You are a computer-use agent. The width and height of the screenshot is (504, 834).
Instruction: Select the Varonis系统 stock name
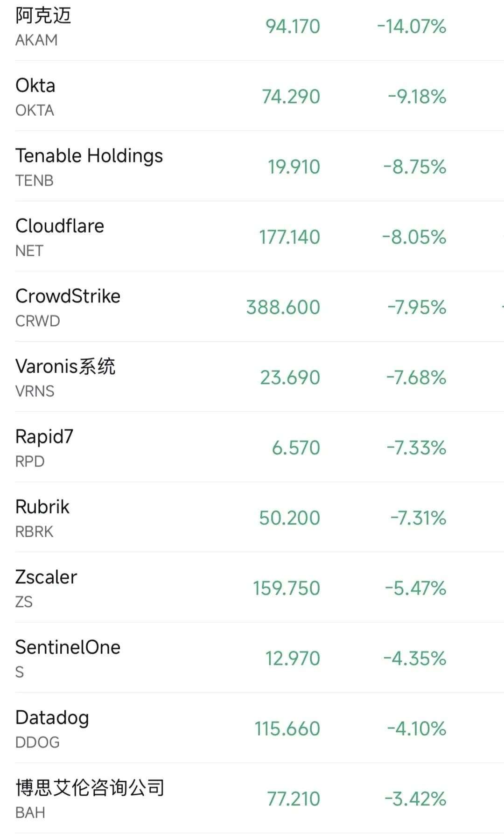pos(65,366)
